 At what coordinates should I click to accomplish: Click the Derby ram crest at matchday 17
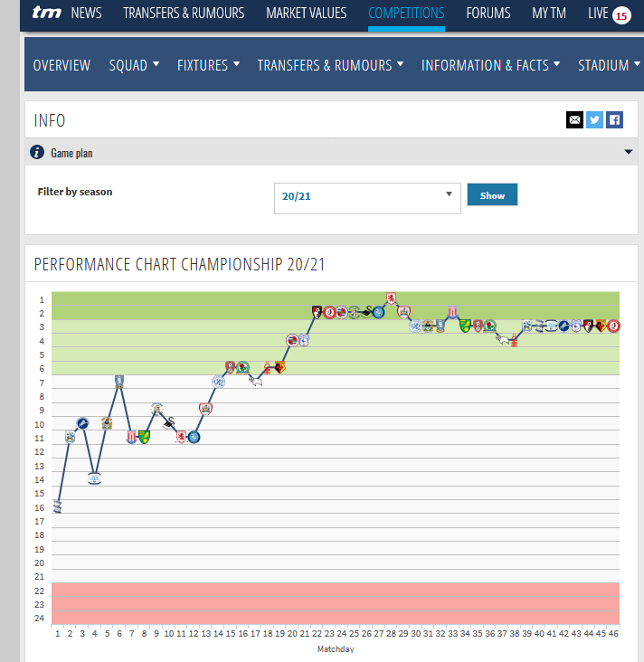[x=255, y=382]
